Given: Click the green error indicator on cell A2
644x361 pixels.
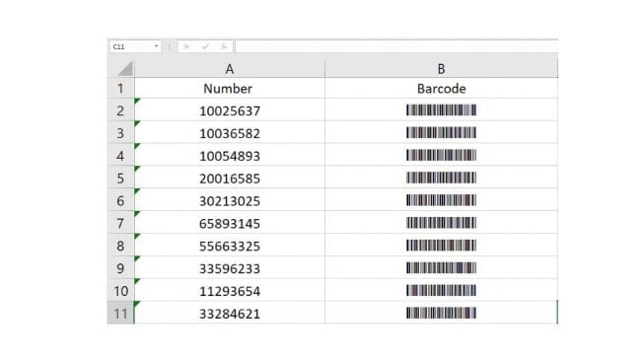Looking at the screenshot, I should [137, 101].
